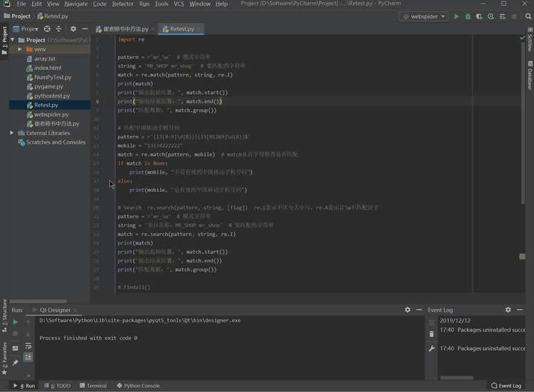Select the Qt Designer run tab
534x392 pixels.
[55, 310]
